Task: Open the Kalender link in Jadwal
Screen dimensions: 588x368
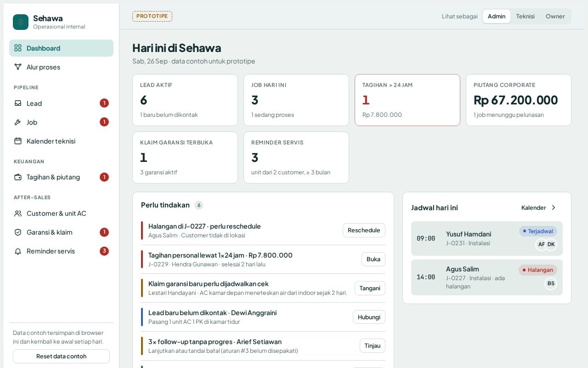Action: pos(539,207)
